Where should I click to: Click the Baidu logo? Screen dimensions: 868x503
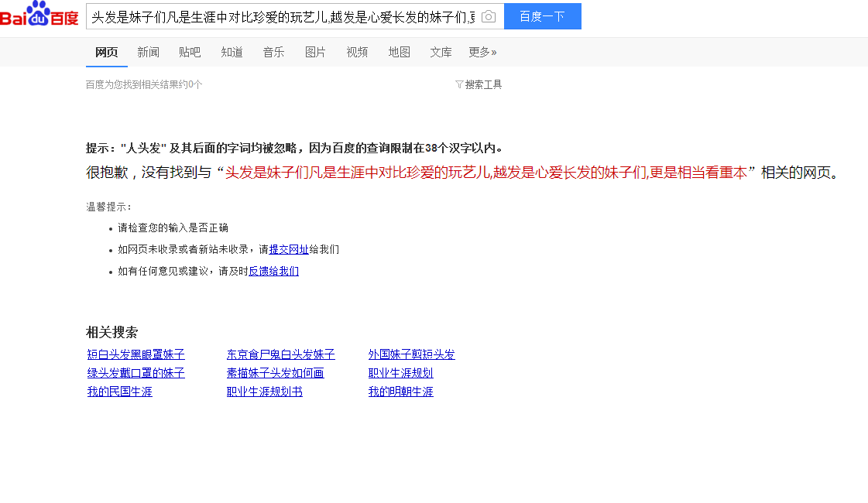pos(39,15)
